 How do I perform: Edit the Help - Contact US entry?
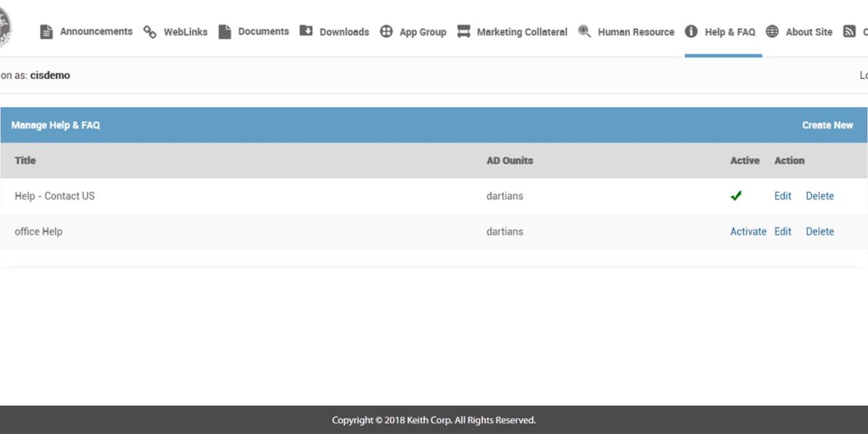782,195
